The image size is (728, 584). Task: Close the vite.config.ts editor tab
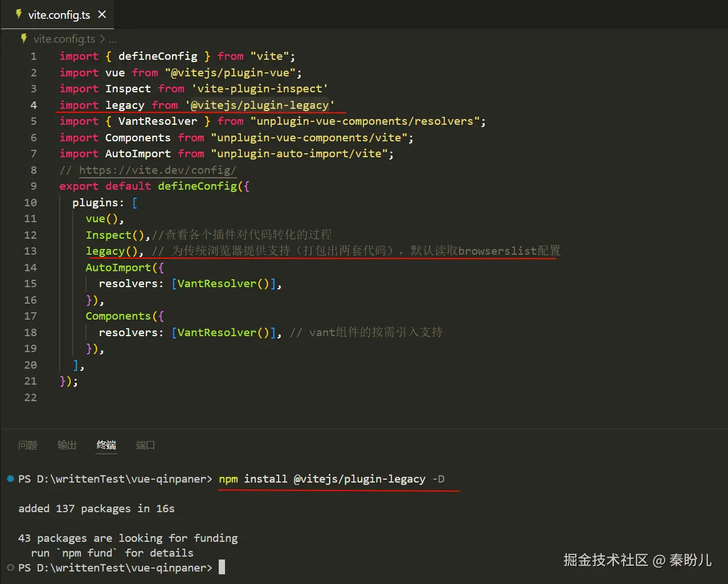tap(102, 14)
